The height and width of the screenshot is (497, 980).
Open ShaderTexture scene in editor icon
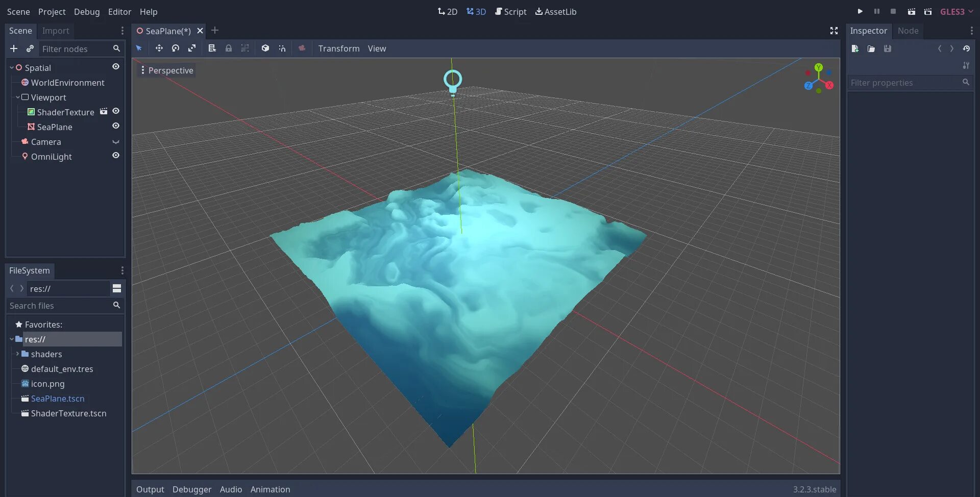coord(104,111)
